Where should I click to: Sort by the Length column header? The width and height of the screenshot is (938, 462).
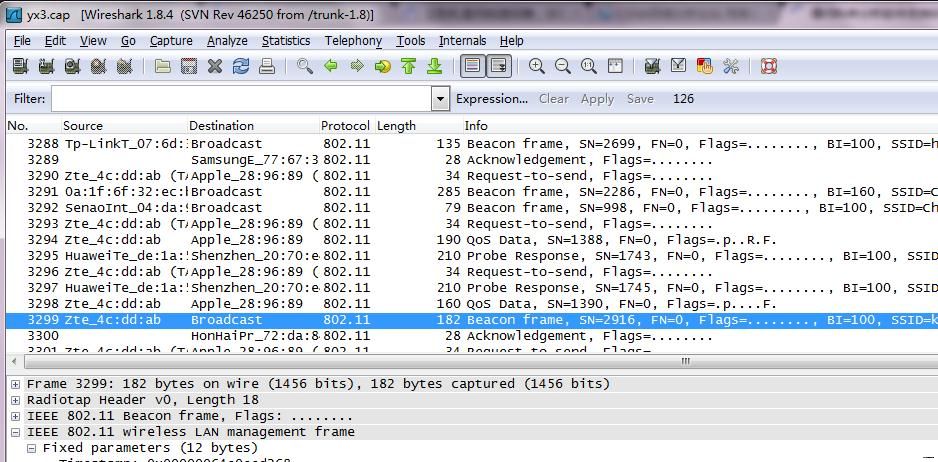[x=418, y=126]
